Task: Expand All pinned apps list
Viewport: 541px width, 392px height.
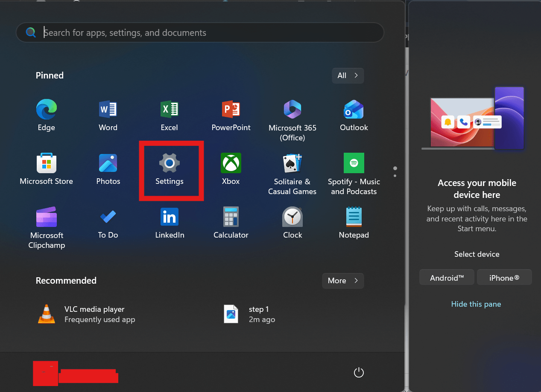Action: click(348, 75)
